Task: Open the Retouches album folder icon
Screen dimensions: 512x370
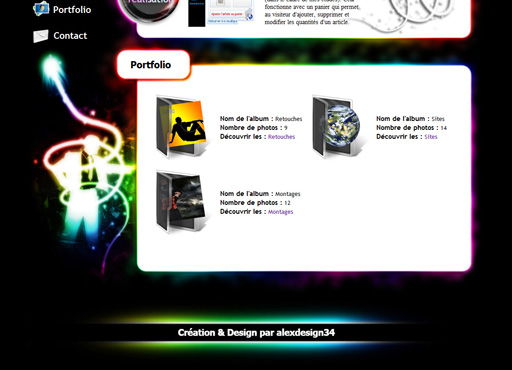Action: (181, 127)
